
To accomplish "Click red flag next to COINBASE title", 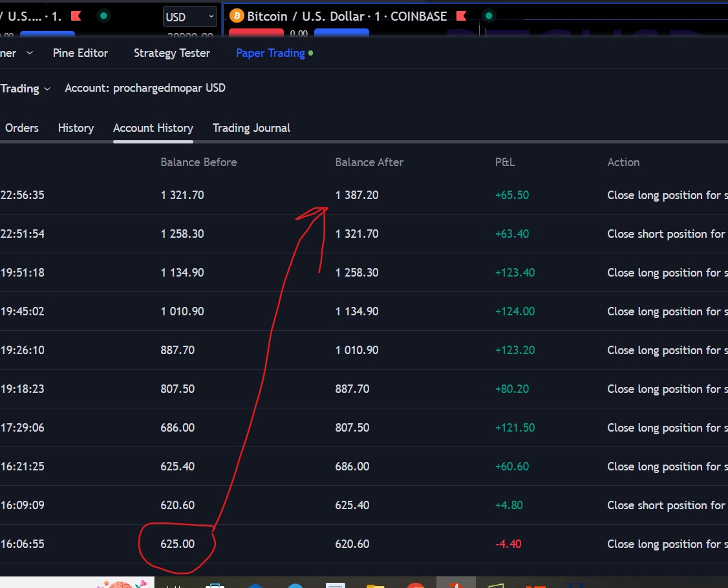I will point(461,16).
